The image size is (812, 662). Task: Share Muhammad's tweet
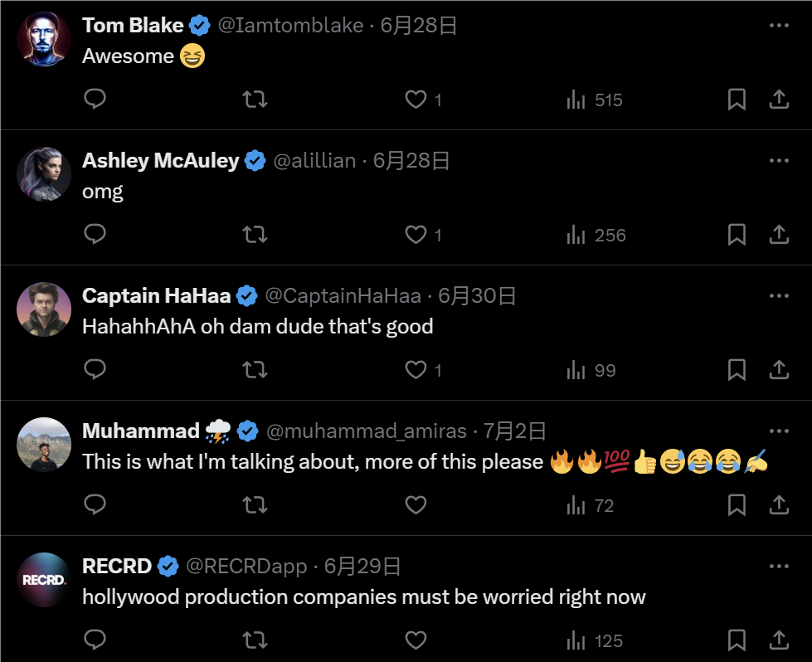tap(779, 504)
